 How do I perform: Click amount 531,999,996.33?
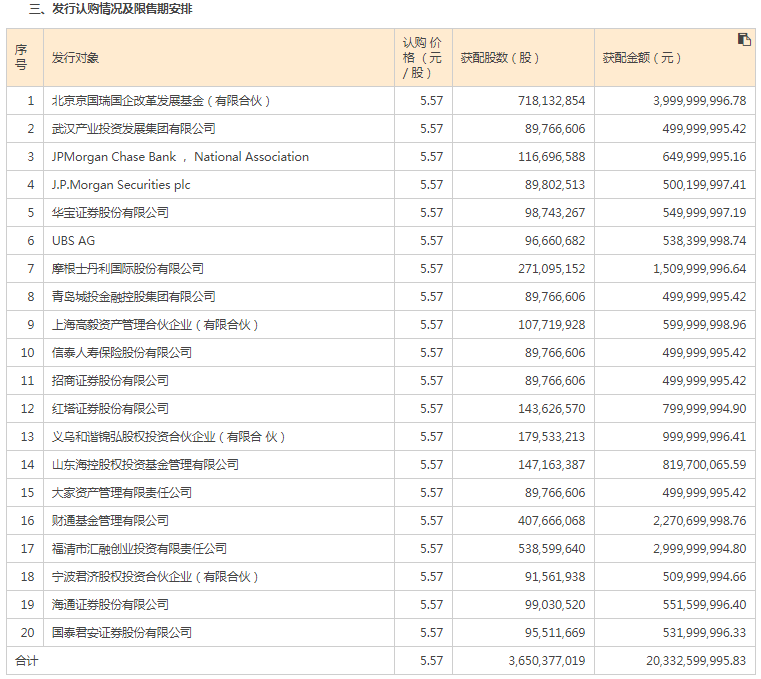704,633
